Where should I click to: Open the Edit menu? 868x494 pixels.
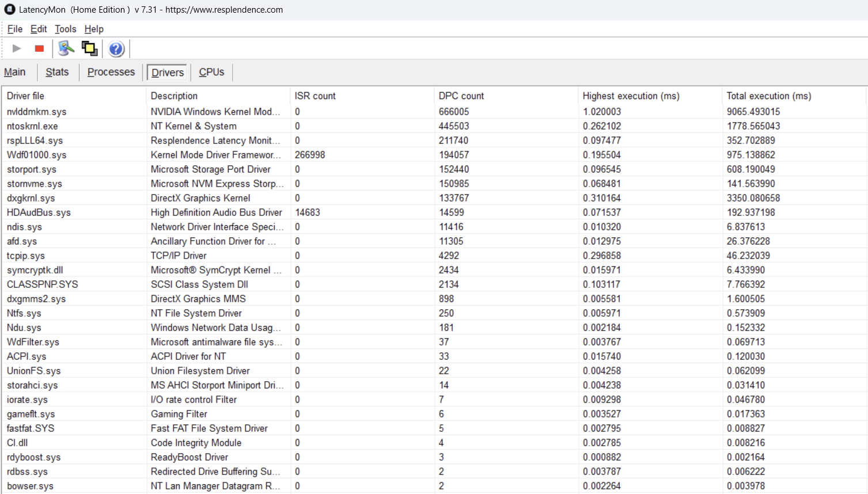tap(39, 29)
